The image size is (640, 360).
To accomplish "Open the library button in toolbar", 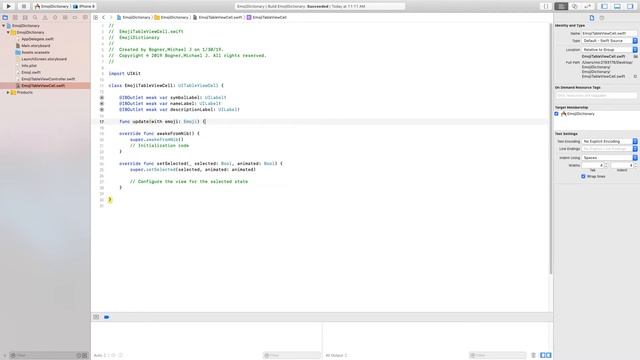I will click(x=546, y=7).
